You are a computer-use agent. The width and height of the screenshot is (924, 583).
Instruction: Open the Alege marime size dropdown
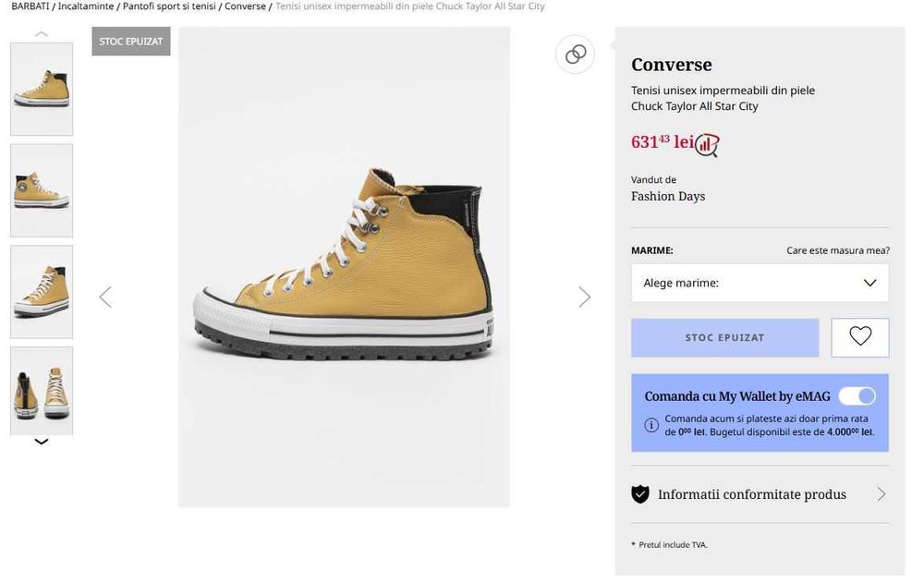tap(760, 283)
